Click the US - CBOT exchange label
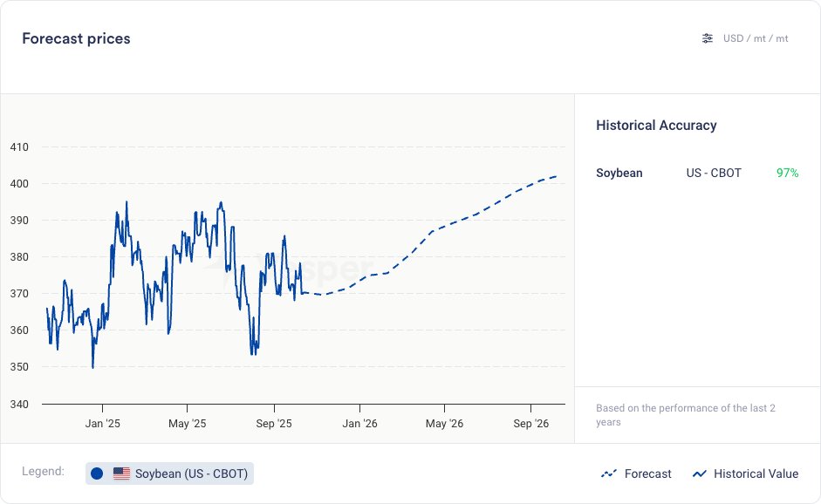 click(x=714, y=173)
